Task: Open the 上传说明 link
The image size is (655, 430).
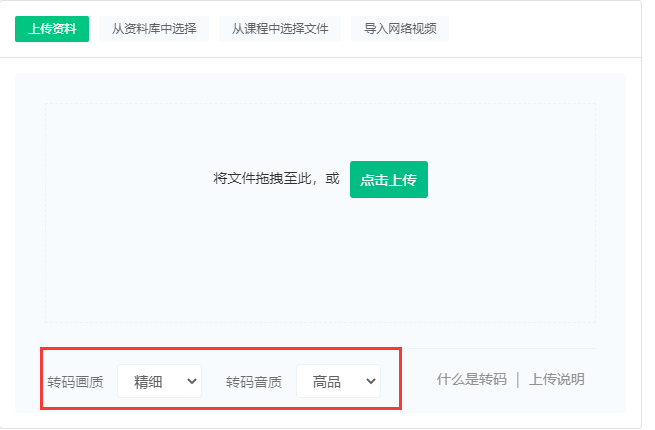Action: tap(556, 379)
